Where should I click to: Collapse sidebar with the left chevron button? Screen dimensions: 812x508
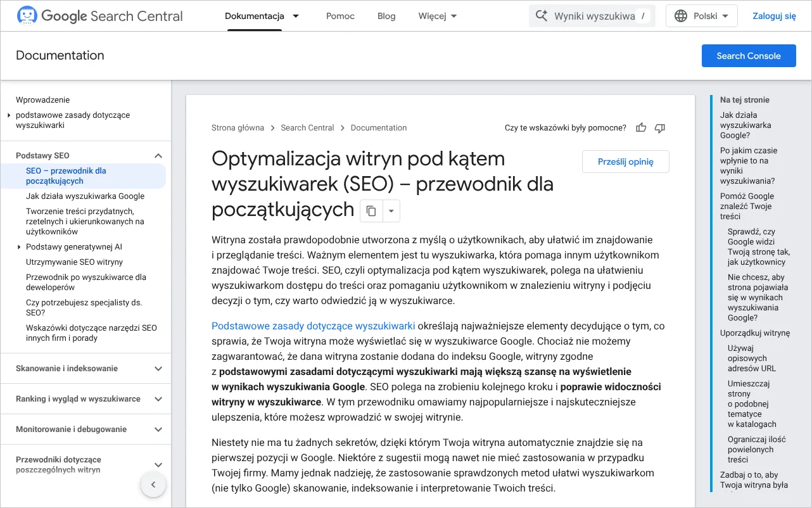[x=153, y=485]
